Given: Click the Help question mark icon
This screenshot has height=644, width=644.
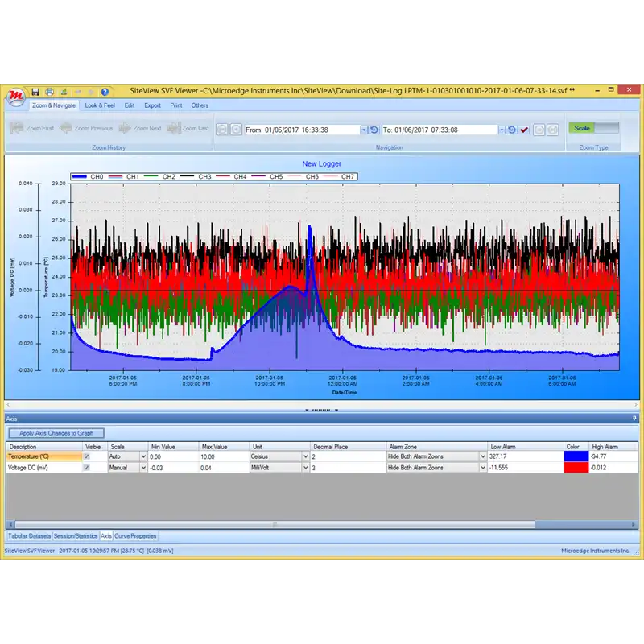Looking at the screenshot, I should [x=103, y=89].
